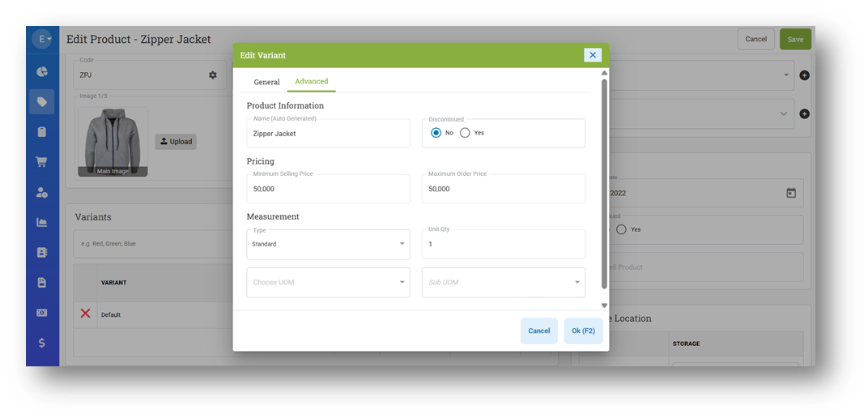Image resolution: width=868 pixels, height=419 pixels.
Task: Open the Choose UOM dropdown
Action: click(328, 283)
